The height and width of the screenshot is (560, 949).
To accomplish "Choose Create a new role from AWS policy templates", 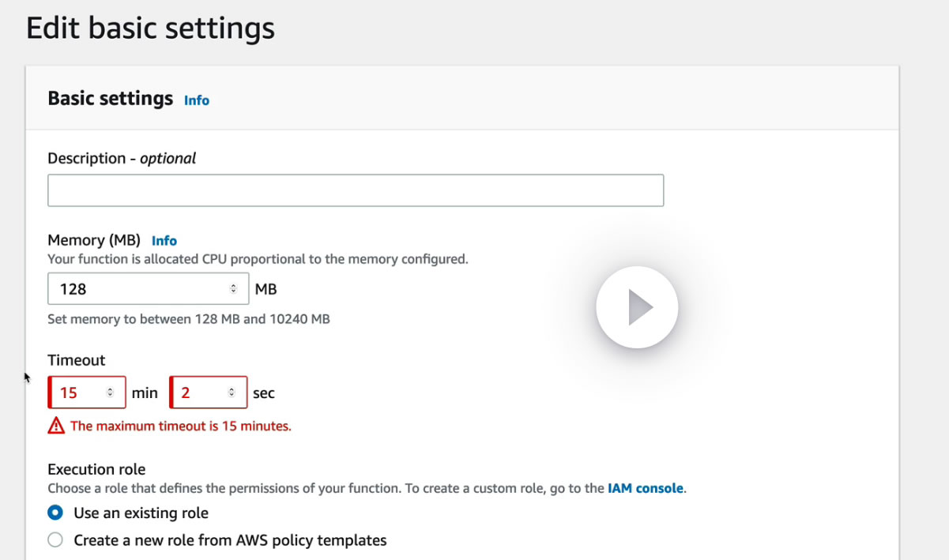I will (55, 541).
